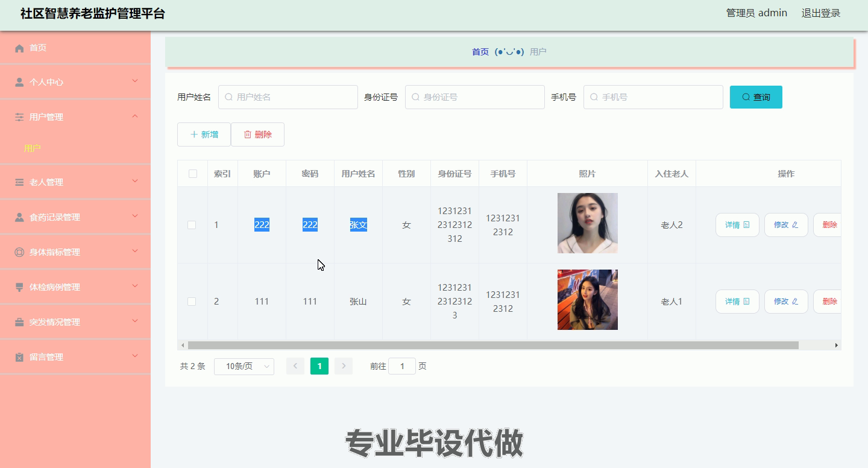Click the person icon beside 个人中心
This screenshot has width=868, height=468.
[x=19, y=82]
